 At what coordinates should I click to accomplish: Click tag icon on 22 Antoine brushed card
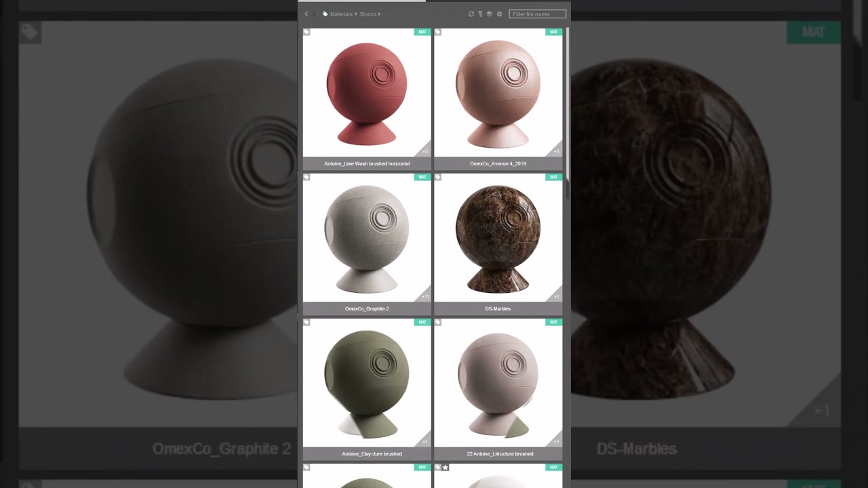click(437, 322)
